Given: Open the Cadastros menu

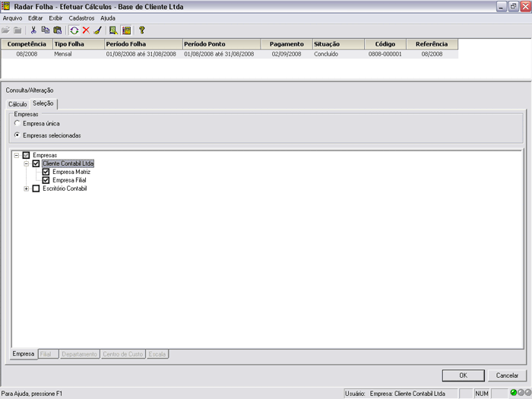Looking at the screenshot, I should pos(81,17).
